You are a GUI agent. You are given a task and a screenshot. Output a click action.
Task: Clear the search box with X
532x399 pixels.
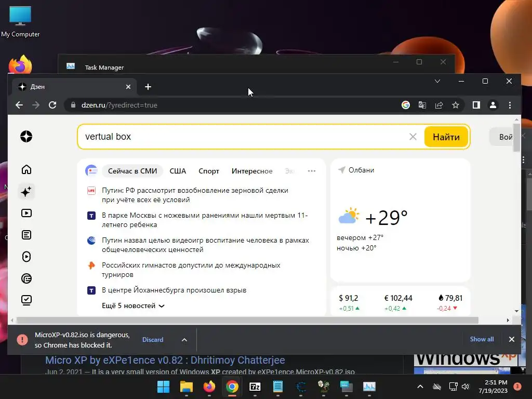tap(413, 137)
